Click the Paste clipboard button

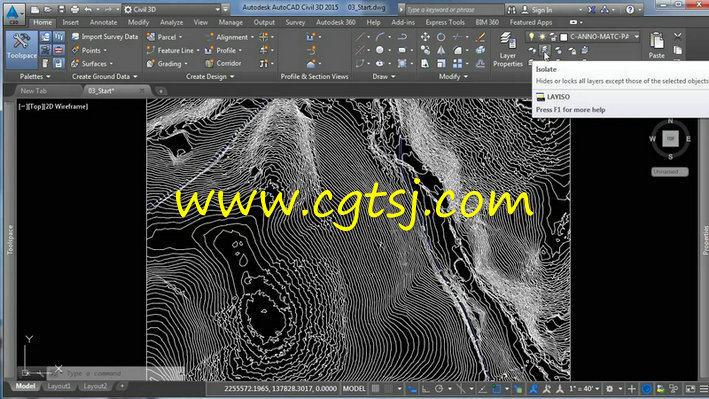(657, 45)
